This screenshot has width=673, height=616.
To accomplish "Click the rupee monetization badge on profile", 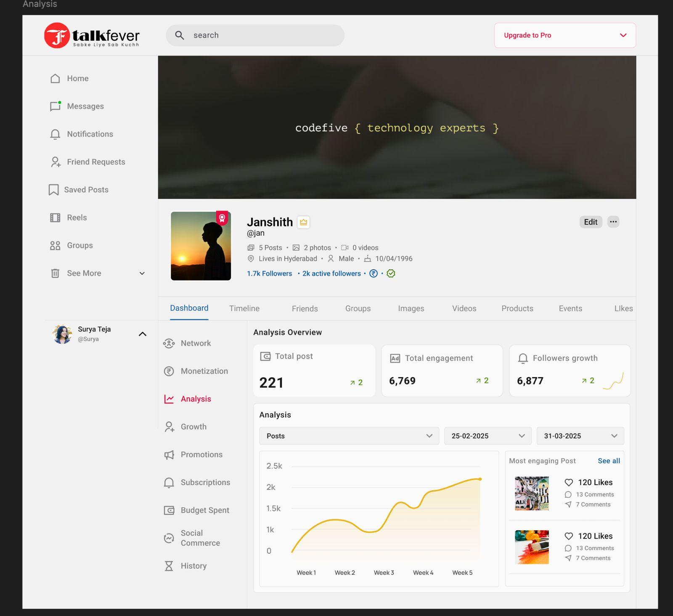I will tap(373, 273).
